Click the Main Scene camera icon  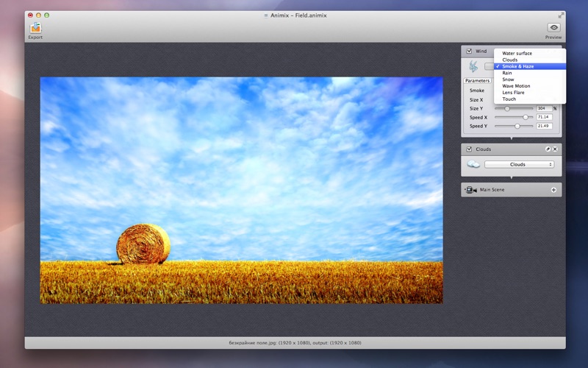click(x=470, y=190)
